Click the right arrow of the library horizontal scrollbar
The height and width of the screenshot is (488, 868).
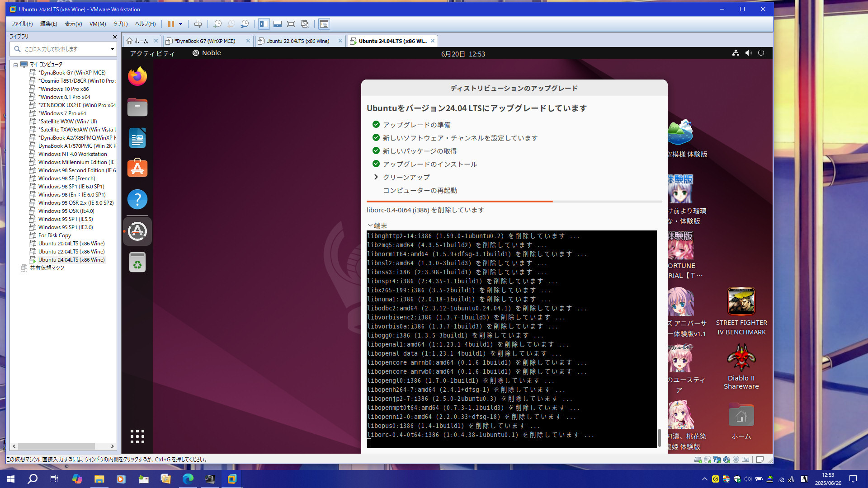coord(113,446)
